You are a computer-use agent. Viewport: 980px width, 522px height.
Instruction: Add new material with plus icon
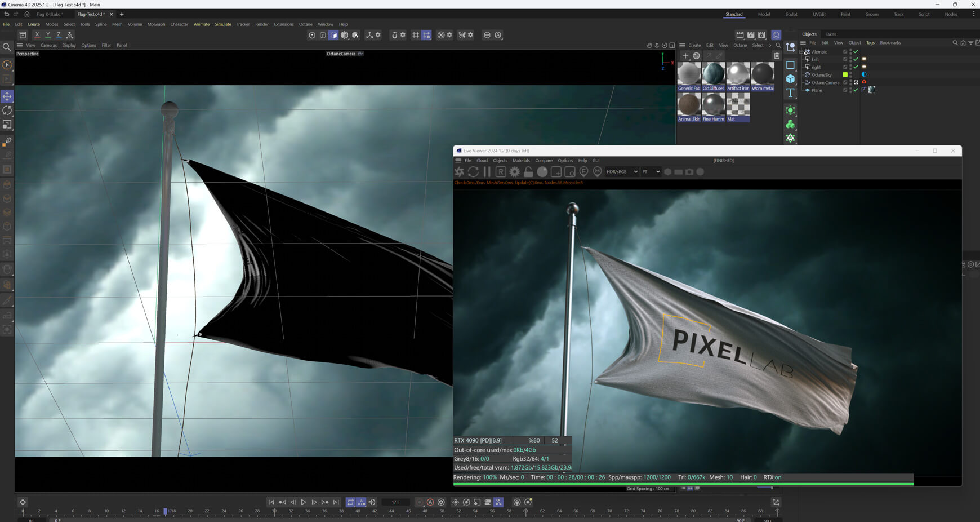685,55
